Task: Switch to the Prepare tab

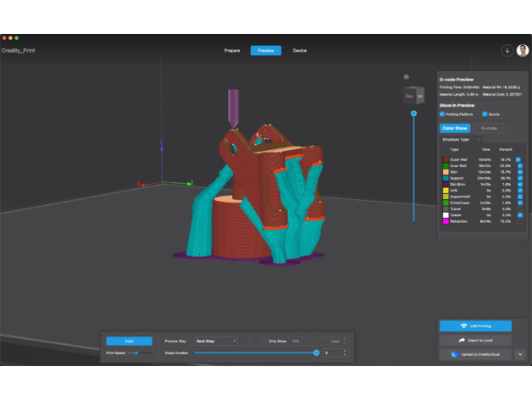Action: click(232, 51)
